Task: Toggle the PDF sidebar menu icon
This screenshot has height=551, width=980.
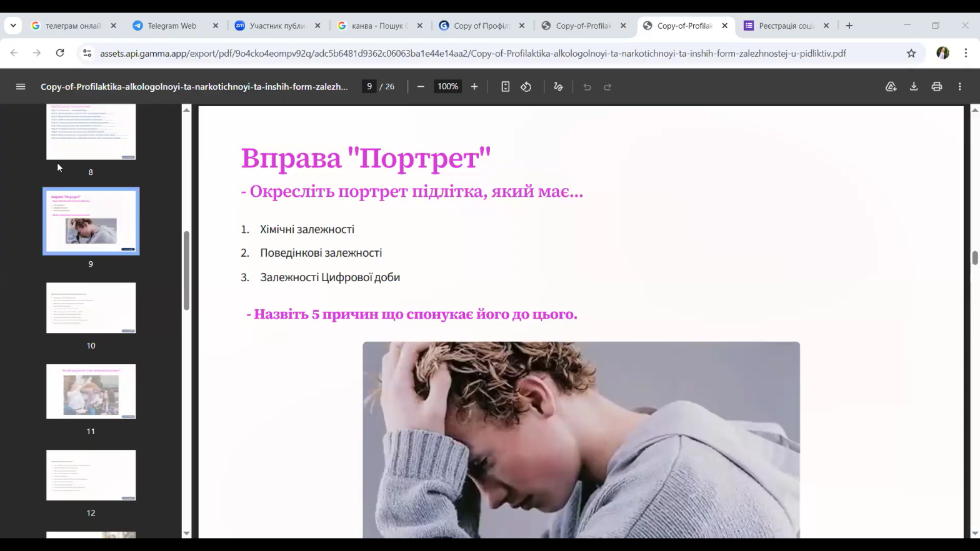Action: click(21, 87)
